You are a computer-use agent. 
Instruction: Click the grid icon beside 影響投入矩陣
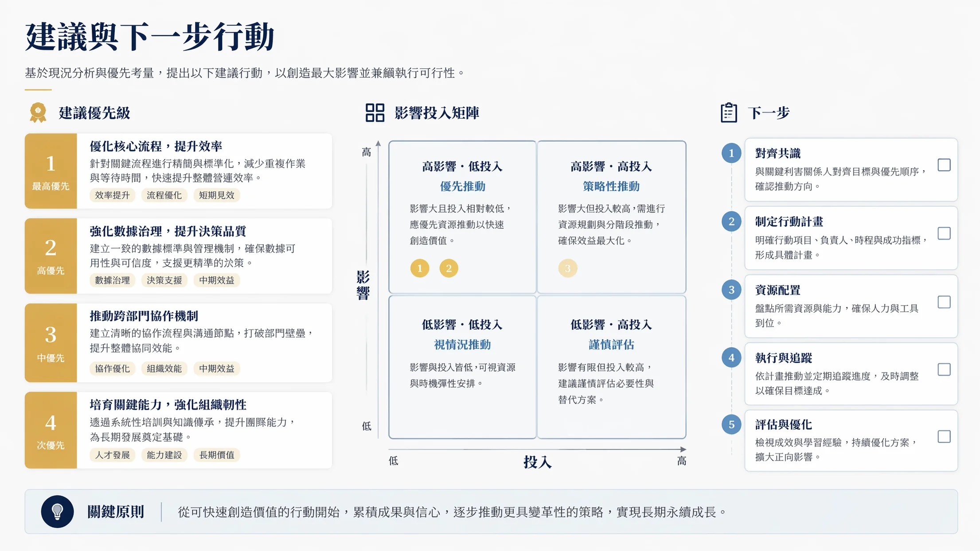click(375, 113)
